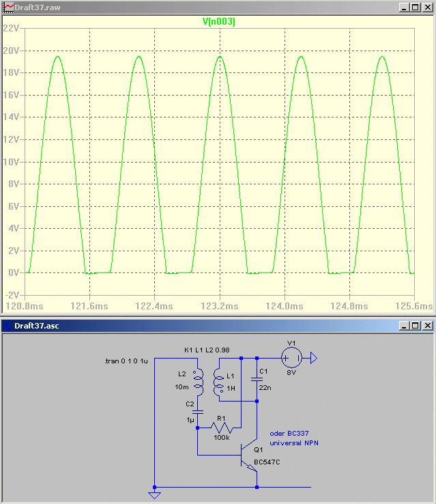Click the Draft37.raw window icon
Viewport: 436px width, 504px height.
8,7
